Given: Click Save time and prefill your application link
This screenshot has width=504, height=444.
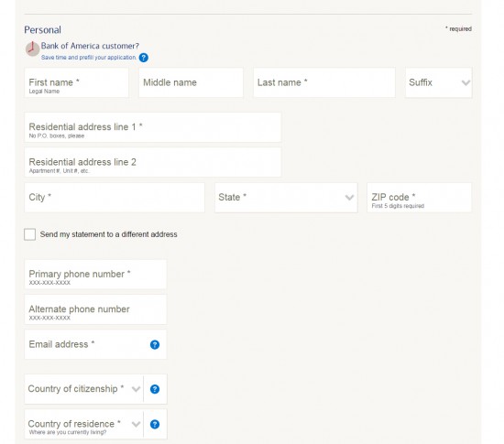Looking at the screenshot, I should click(89, 58).
